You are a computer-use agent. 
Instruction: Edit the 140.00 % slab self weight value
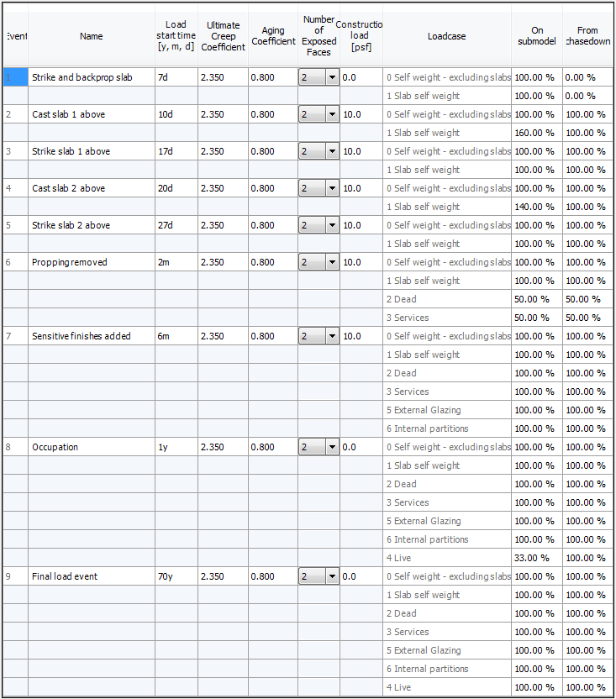coord(537,207)
